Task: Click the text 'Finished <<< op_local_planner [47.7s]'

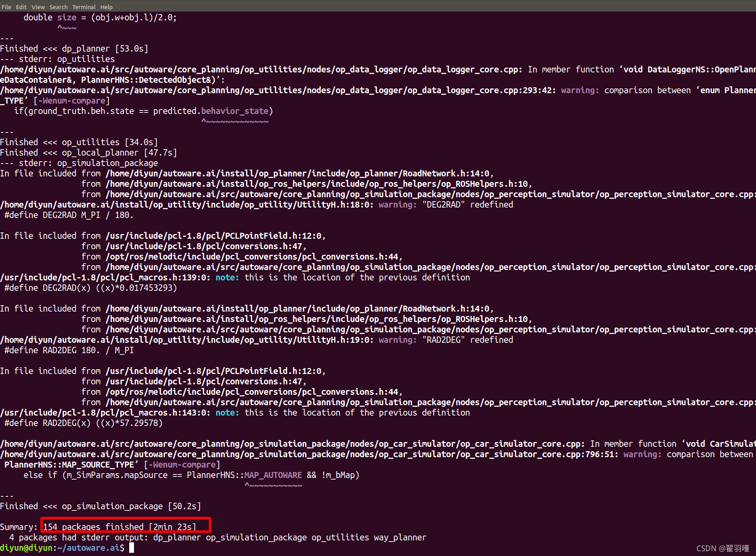Action: (88, 152)
